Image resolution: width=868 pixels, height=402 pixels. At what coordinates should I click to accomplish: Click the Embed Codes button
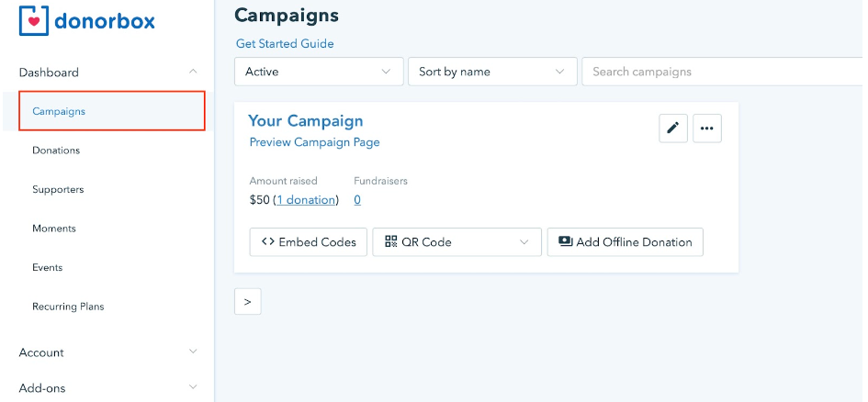309,242
